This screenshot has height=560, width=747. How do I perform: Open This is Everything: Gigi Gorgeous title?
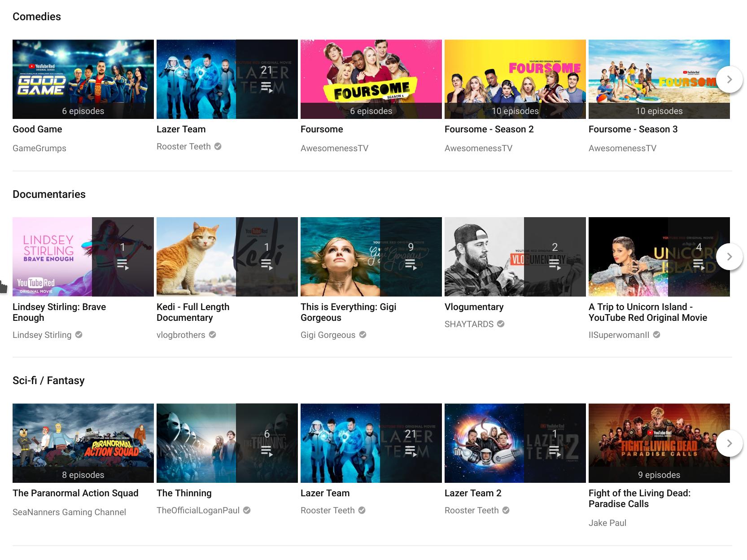pos(348,312)
